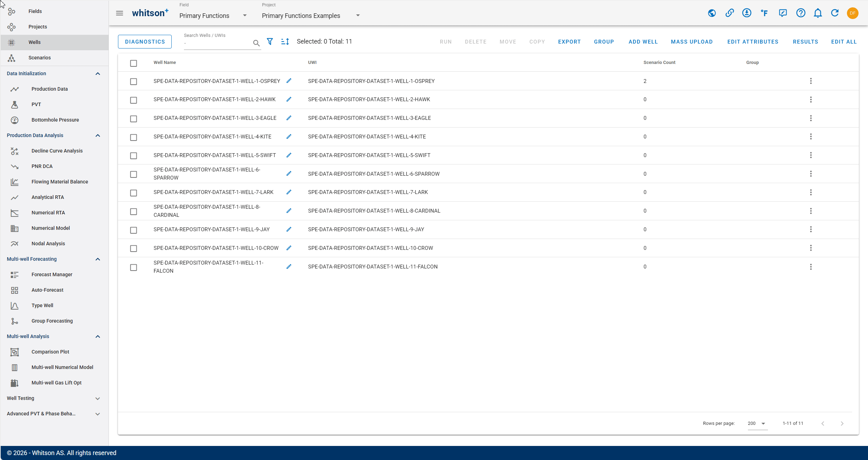Click the download circle icon
The width and height of the screenshot is (868, 460).
click(747, 13)
